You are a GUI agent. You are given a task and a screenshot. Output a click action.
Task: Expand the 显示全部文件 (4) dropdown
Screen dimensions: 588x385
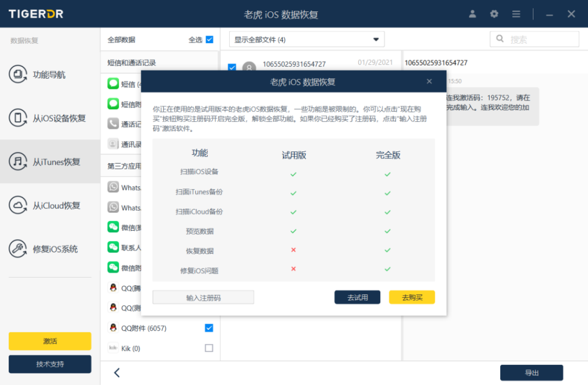(307, 40)
